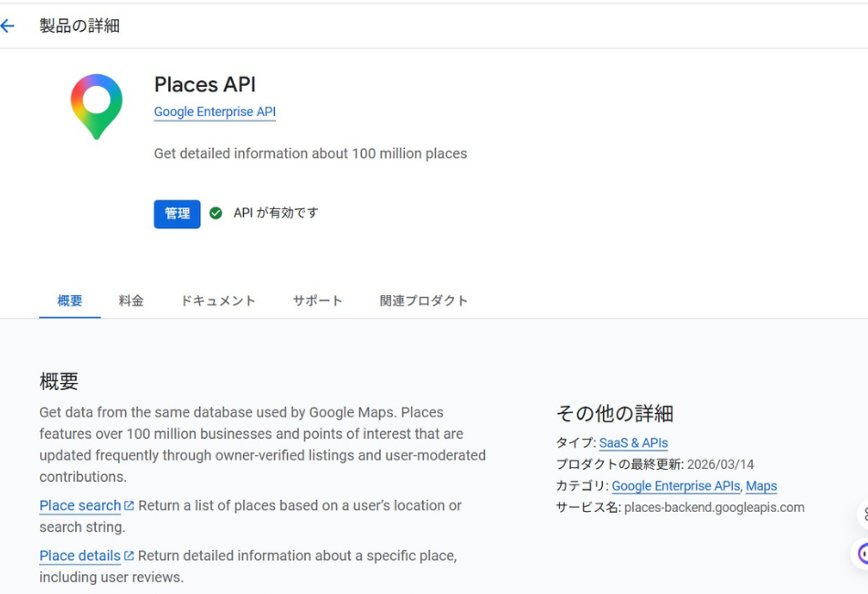Click the green API enabled checkmark icon
Image resolution: width=868 pixels, height=594 pixels.
(216, 213)
